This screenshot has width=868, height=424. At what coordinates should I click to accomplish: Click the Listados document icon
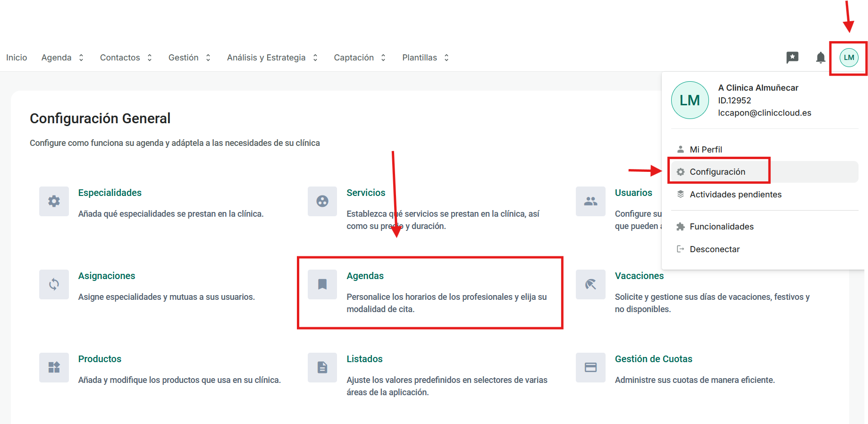(322, 367)
